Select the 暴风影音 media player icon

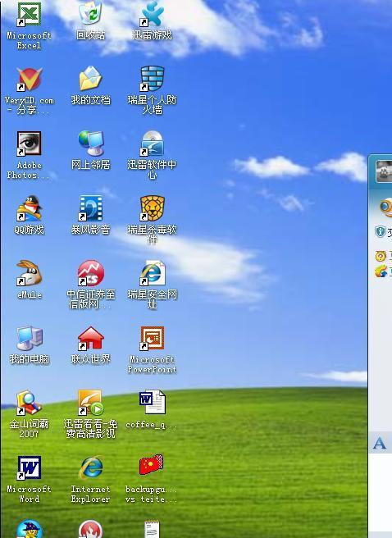pos(91,208)
